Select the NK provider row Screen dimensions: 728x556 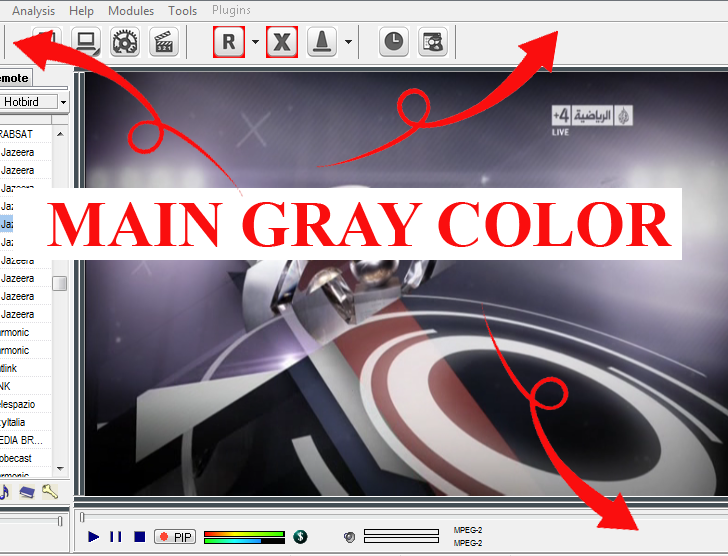point(26,386)
